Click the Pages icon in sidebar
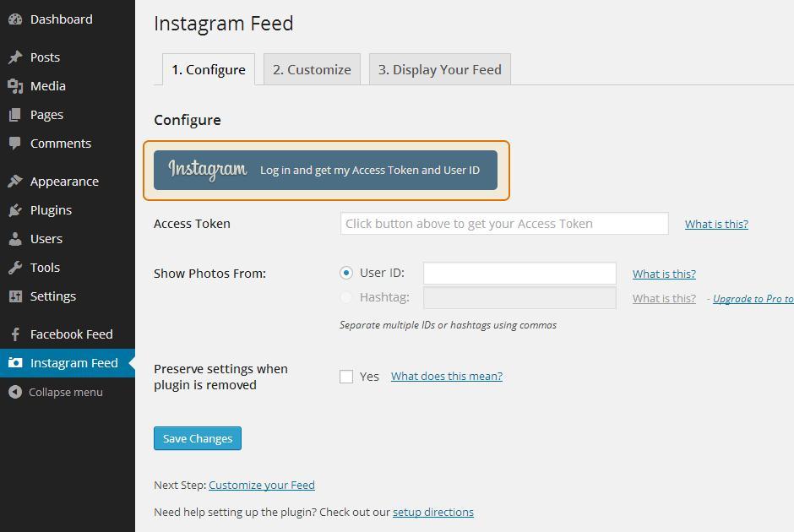Image resolution: width=794 pixels, height=532 pixels. point(15,115)
